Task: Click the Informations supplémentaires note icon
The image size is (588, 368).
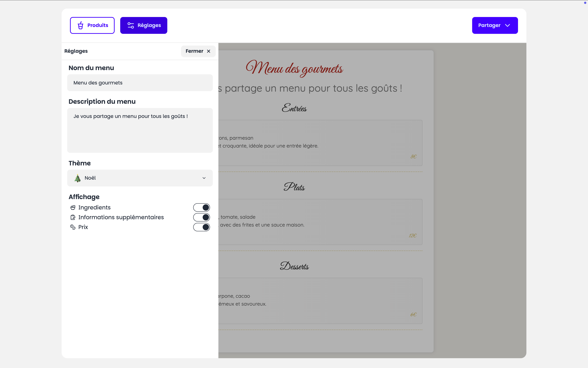Action: pos(73,217)
